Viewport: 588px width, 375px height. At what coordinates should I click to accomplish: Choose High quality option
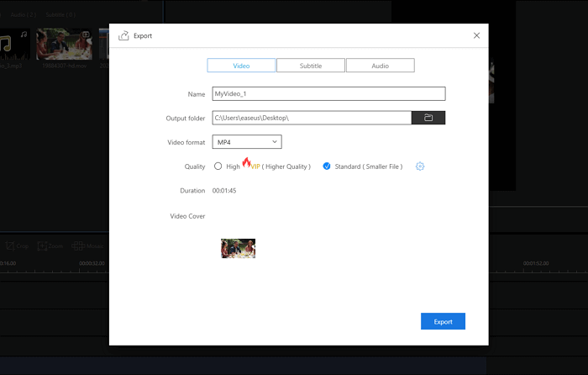(218, 166)
